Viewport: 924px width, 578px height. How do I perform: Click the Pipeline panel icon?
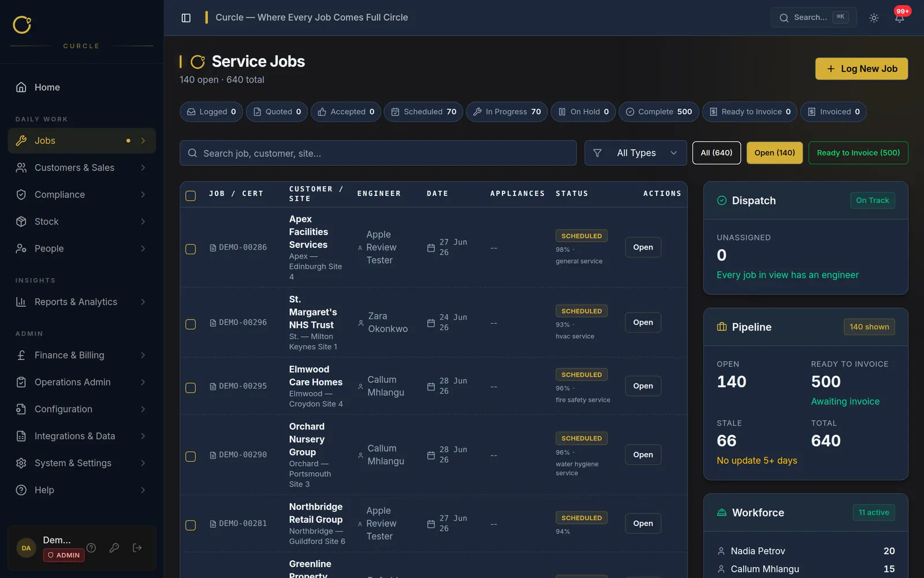[722, 327]
